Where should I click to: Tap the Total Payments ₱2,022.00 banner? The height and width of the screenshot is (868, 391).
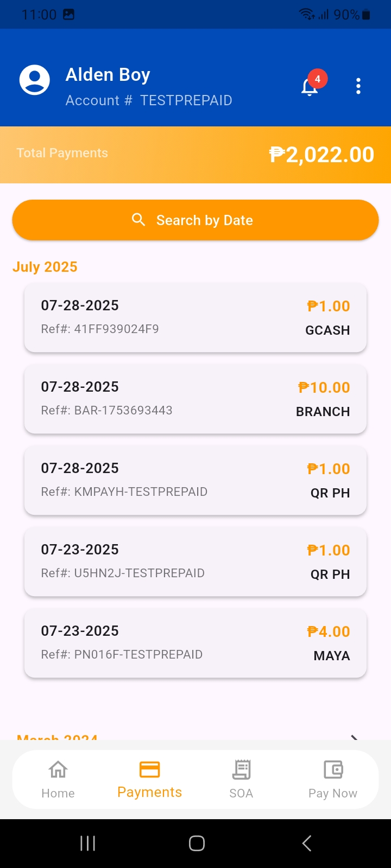point(195,155)
